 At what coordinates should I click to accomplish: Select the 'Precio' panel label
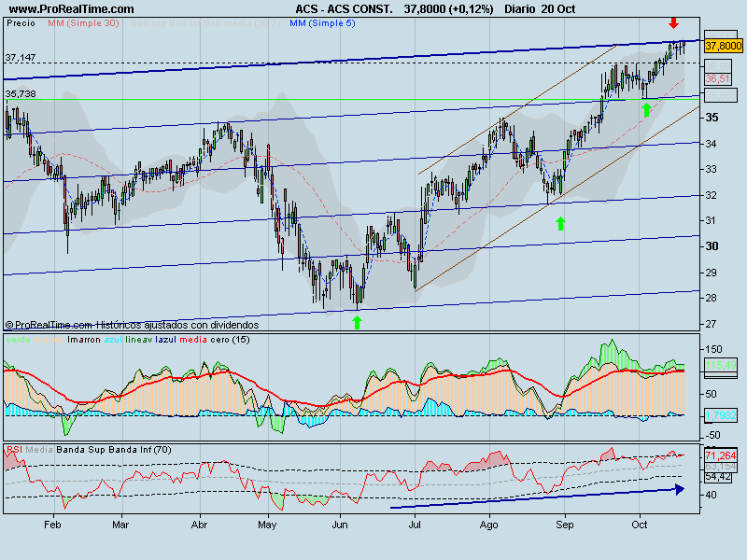(21, 22)
